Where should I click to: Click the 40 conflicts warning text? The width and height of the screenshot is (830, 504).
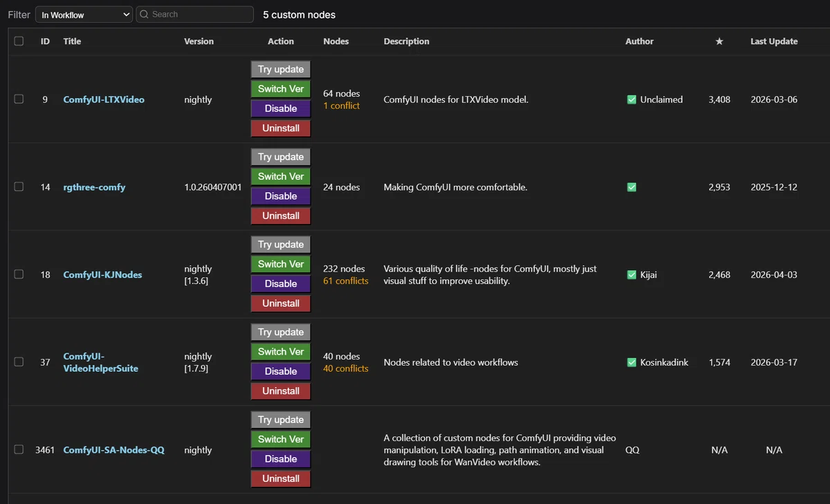(x=346, y=368)
